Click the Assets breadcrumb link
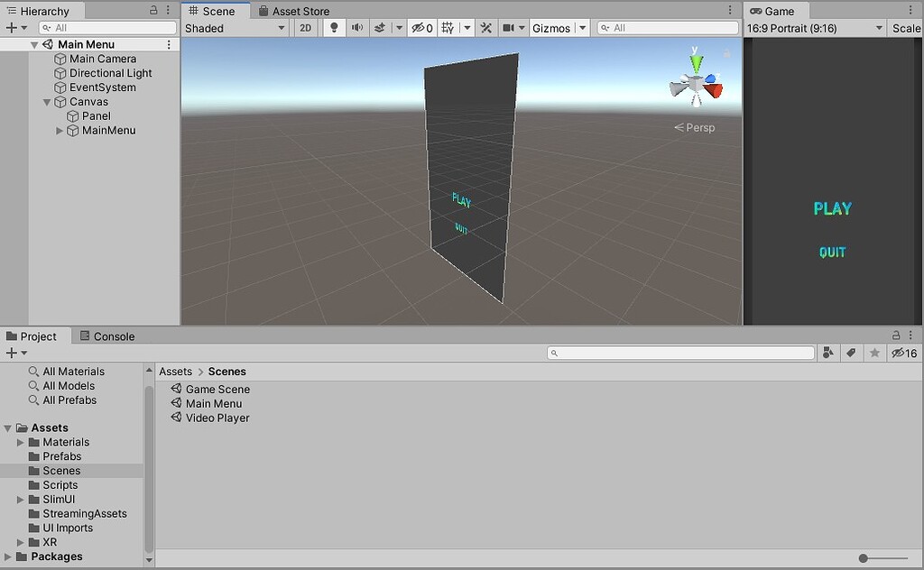Image resolution: width=924 pixels, height=570 pixels. tap(175, 371)
